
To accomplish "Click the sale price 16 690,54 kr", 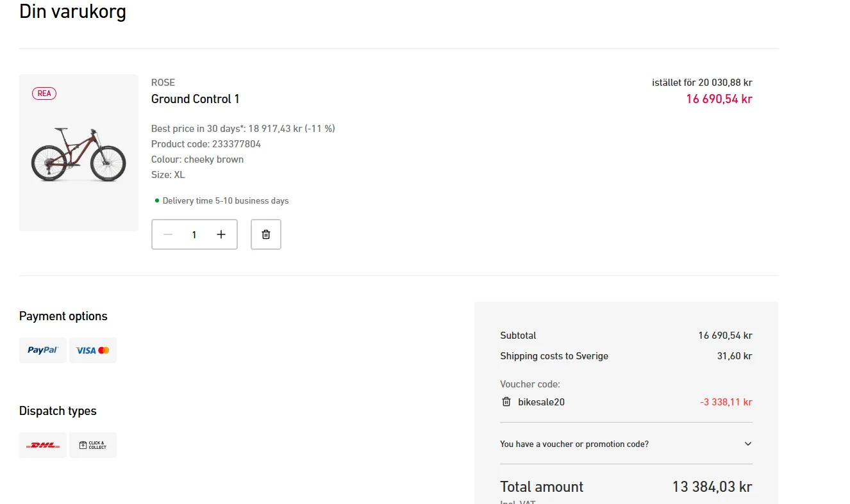I will click(x=719, y=99).
